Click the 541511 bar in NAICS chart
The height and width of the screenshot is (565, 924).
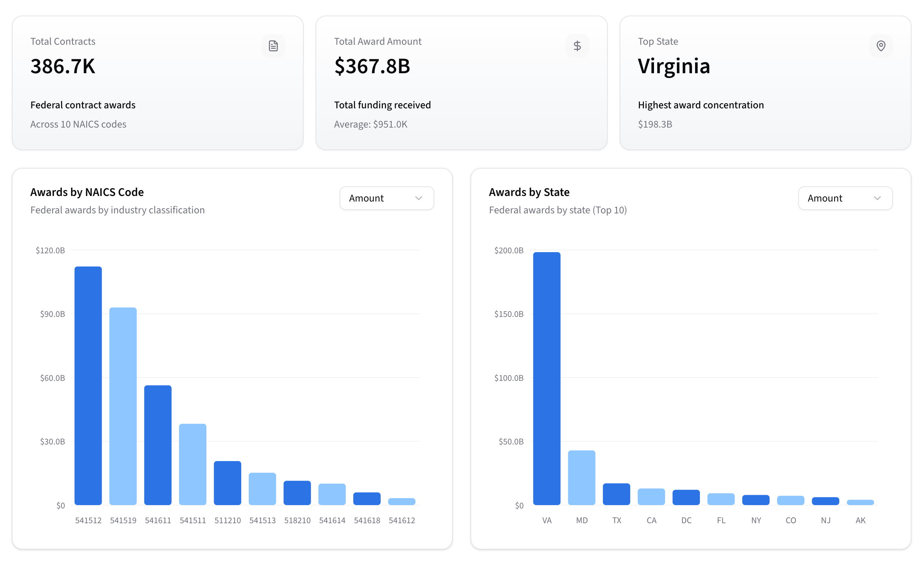click(193, 464)
